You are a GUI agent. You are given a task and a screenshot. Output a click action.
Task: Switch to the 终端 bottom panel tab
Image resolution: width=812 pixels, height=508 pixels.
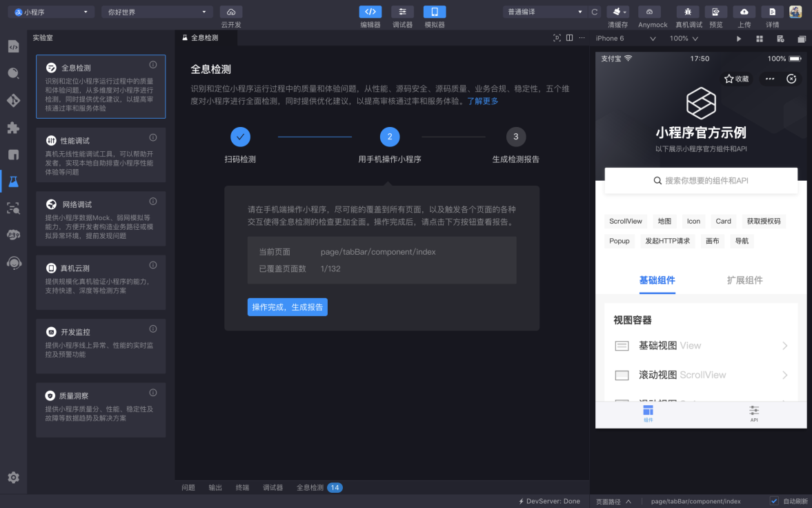pyautogui.click(x=242, y=487)
